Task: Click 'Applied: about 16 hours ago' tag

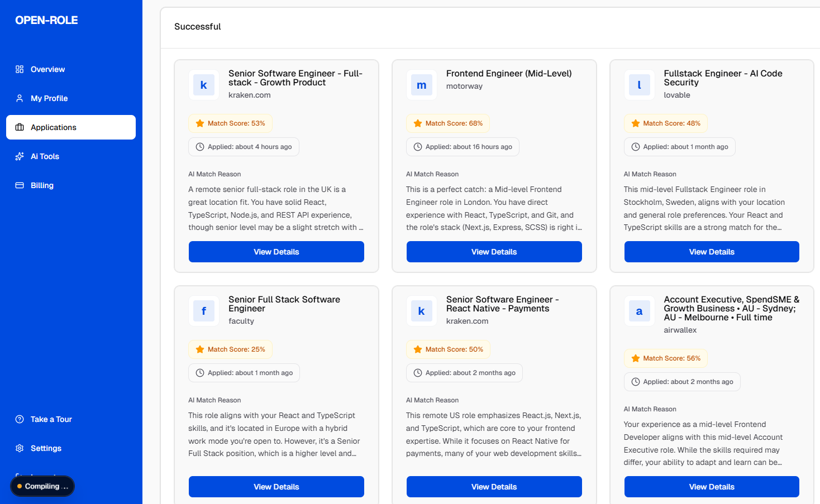Action: click(x=463, y=147)
